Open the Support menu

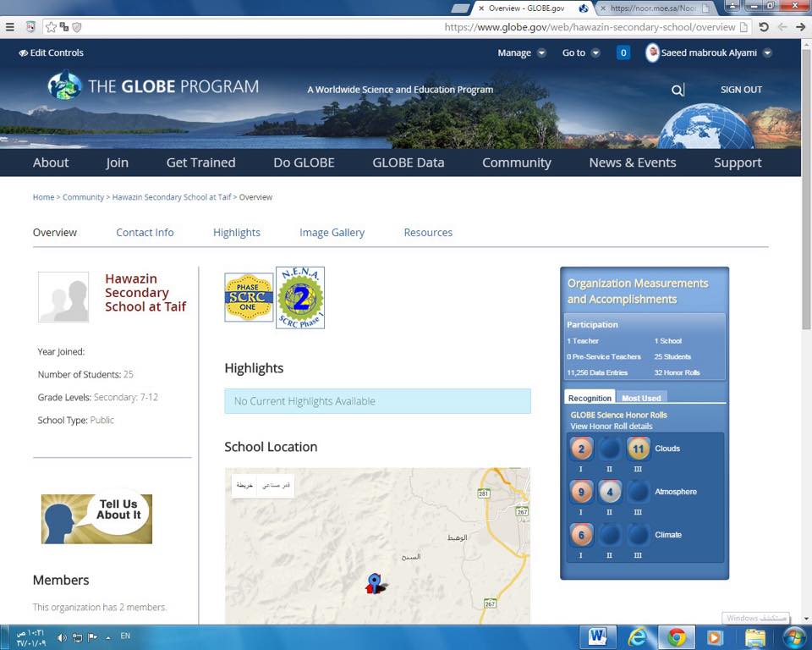click(x=738, y=162)
